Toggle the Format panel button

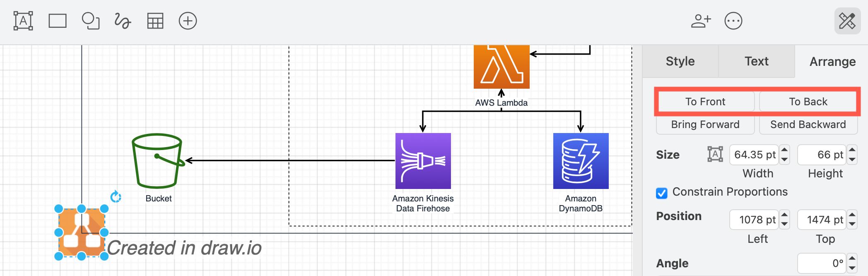pos(847,21)
